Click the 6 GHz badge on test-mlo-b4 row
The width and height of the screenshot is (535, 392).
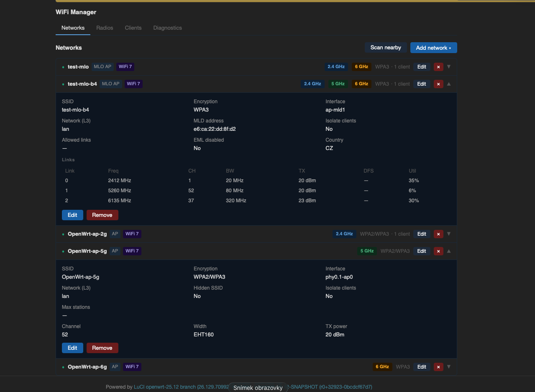pyautogui.click(x=361, y=84)
